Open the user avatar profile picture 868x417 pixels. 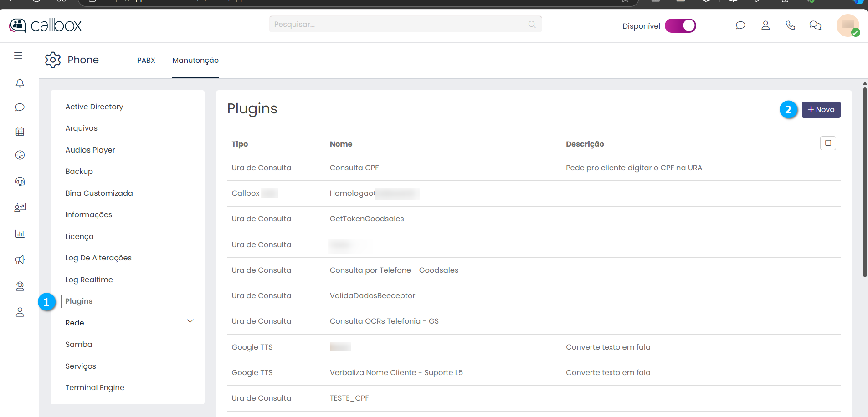coord(847,25)
